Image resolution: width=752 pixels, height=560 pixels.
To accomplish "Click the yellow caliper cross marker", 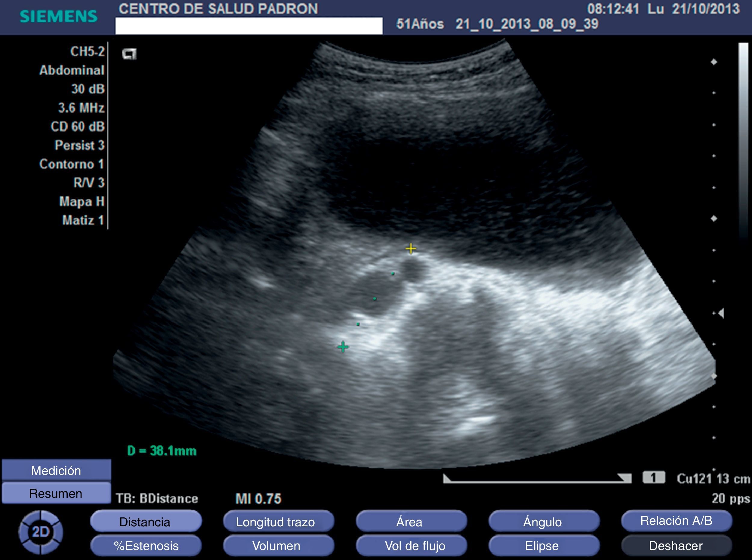I will 410,249.
